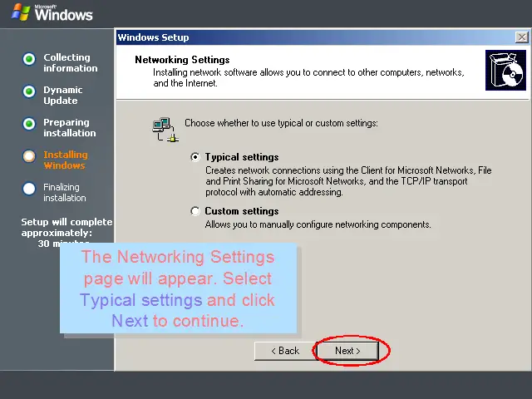Image resolution: width=532 pixels, height=399 pixels.
Task: Click the Installing Windows step indicator
Action: (29, 156)
